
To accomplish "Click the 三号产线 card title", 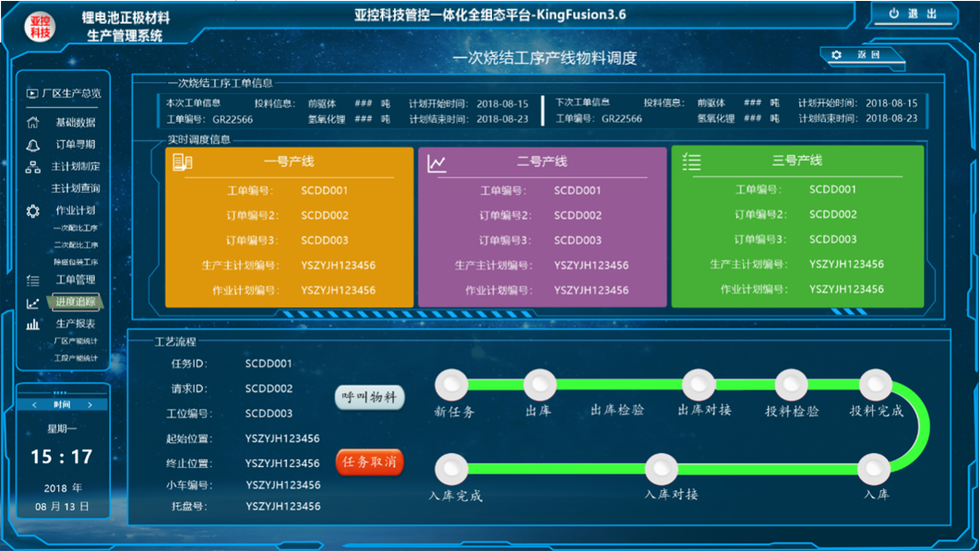I will [797, 161].
